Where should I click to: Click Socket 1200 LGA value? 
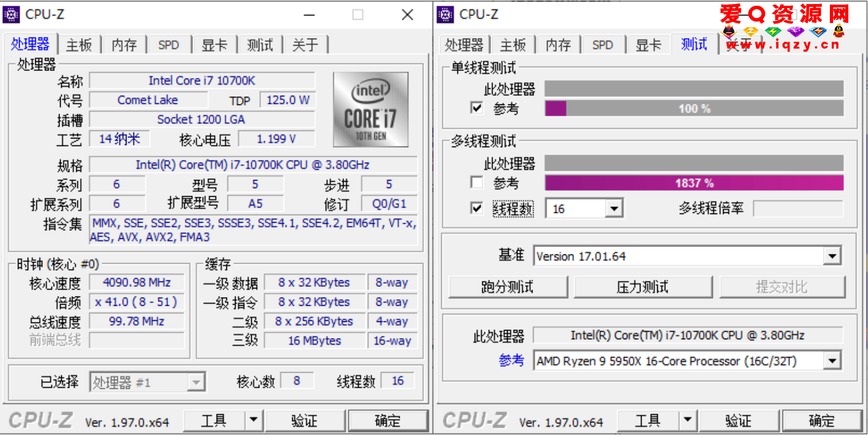(202, 119)
